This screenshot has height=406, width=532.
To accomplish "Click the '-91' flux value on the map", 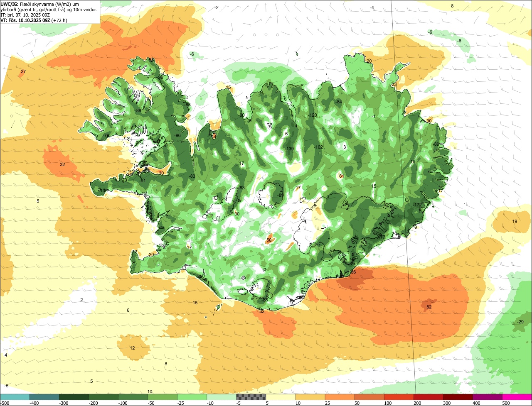I will [143, 181].
